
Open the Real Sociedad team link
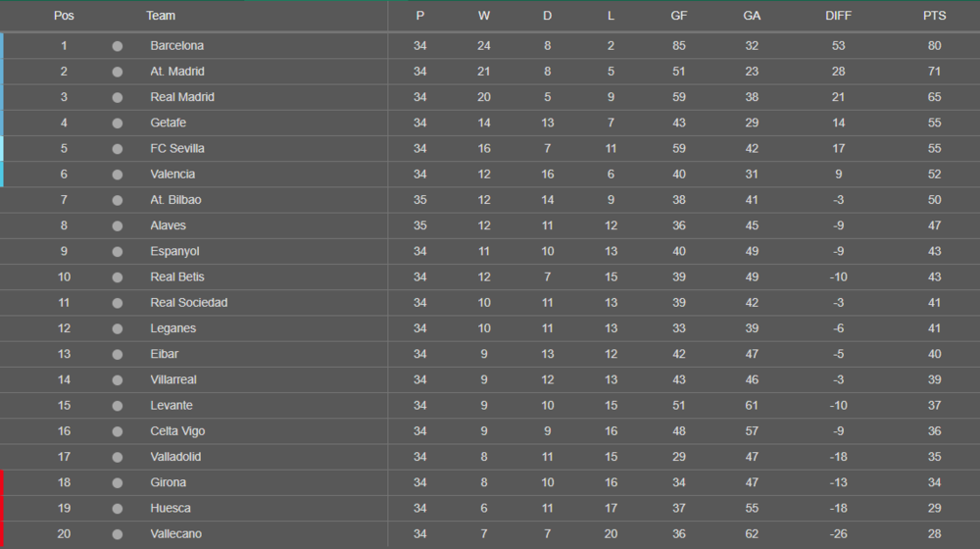(188, 303)
